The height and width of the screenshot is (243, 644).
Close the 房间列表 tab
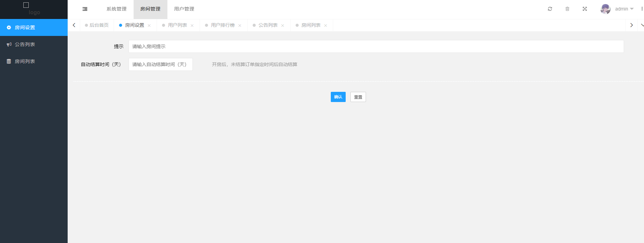(x=326, y=25)
